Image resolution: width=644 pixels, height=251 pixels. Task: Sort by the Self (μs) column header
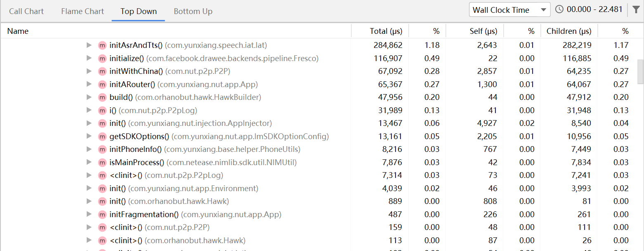tap(483, 31)
